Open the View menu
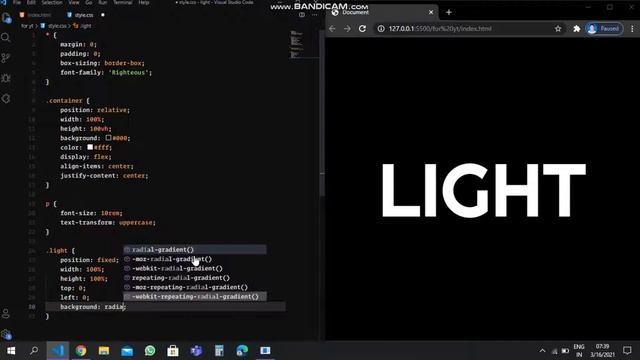Viewport: 640px width, 360px height. (x=74, y=2)
